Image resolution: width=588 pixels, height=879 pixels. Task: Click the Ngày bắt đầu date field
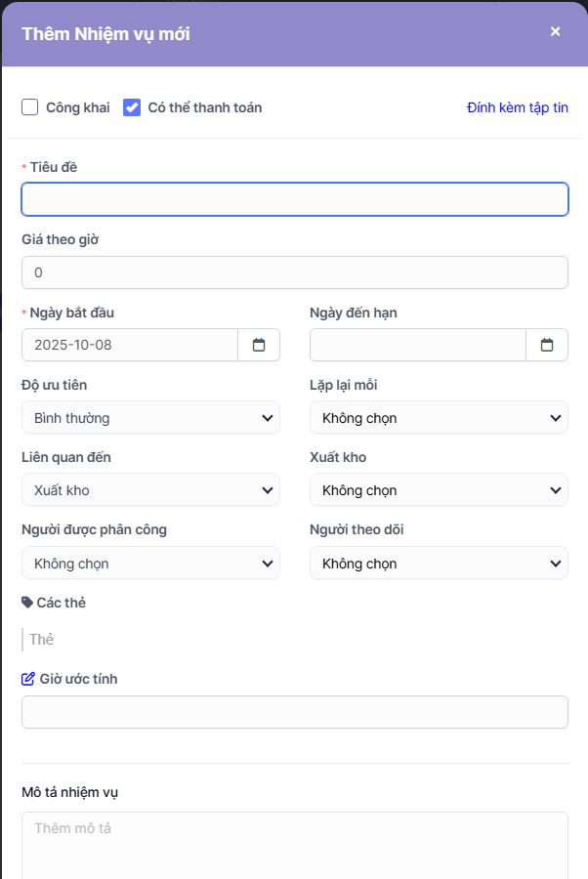click(x=130, y=345)
